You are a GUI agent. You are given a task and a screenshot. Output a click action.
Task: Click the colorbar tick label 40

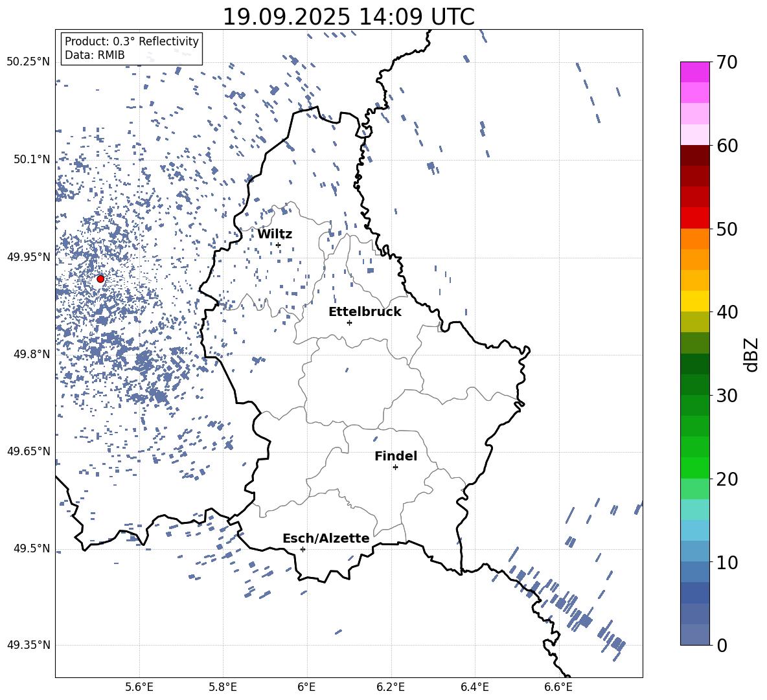point(727,312)
